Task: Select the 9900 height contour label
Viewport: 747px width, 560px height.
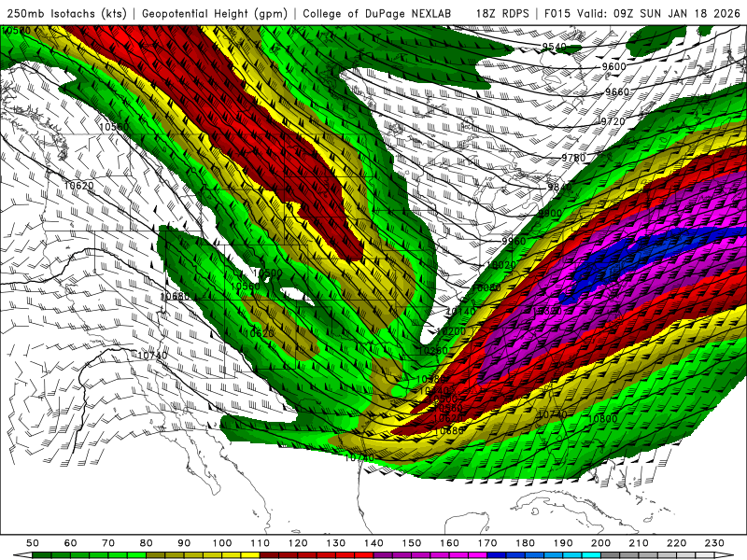Action: [x=551, y=214]
